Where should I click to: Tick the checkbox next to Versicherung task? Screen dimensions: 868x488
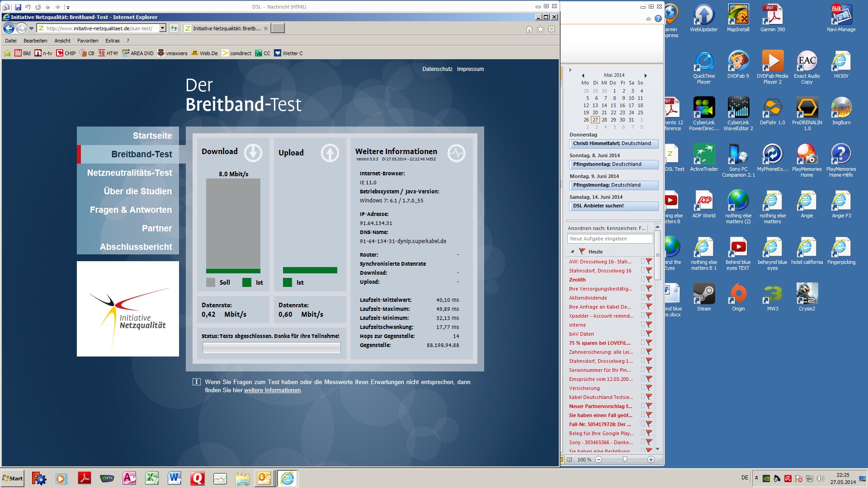(642, 388)
